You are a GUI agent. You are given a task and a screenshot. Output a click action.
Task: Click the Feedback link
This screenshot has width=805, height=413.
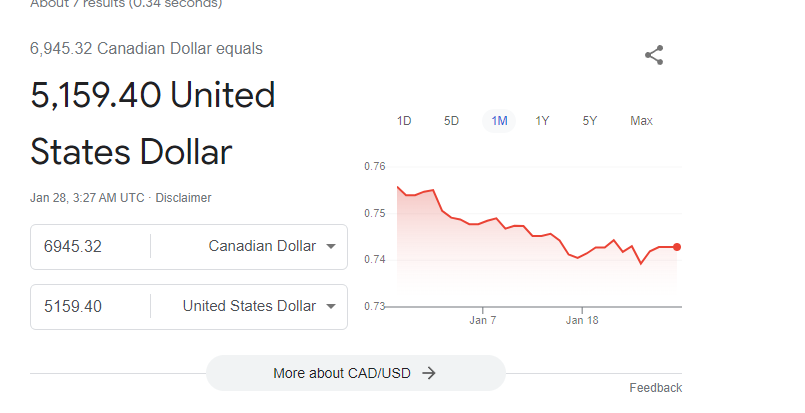click(656, 388)
